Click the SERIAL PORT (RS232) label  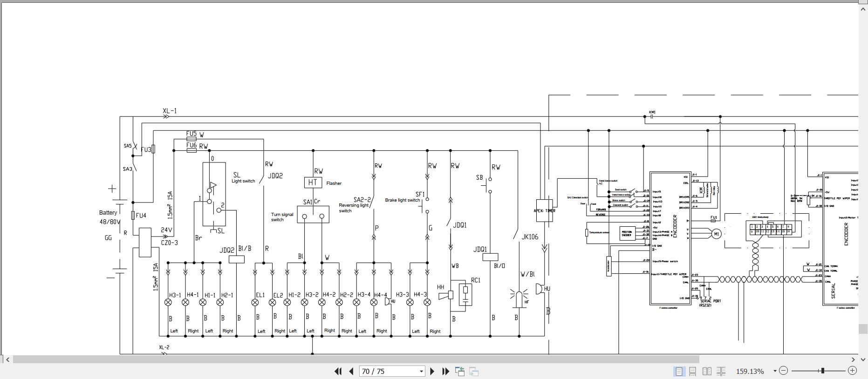click(x=710, y=303)
